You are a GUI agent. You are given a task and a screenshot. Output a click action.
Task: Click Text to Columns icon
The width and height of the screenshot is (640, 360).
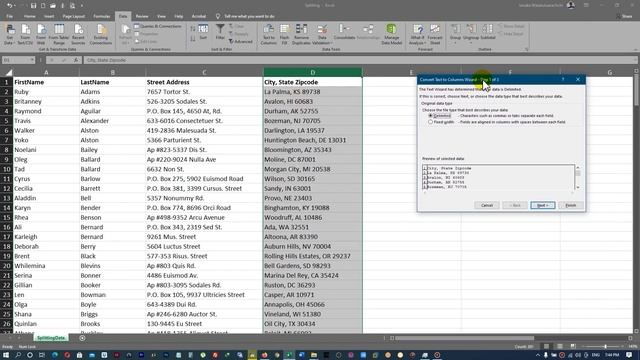click(x=268, y=34)
